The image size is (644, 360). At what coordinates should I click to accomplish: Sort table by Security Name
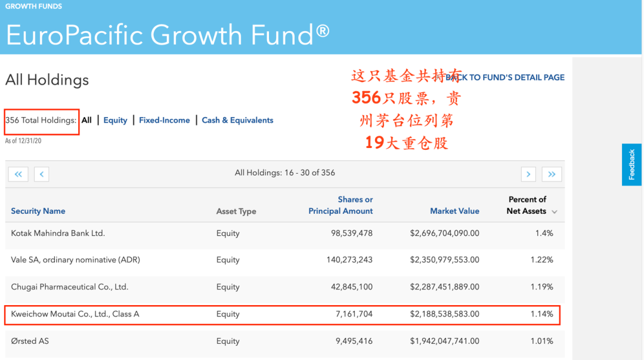[x=38, y=211]
